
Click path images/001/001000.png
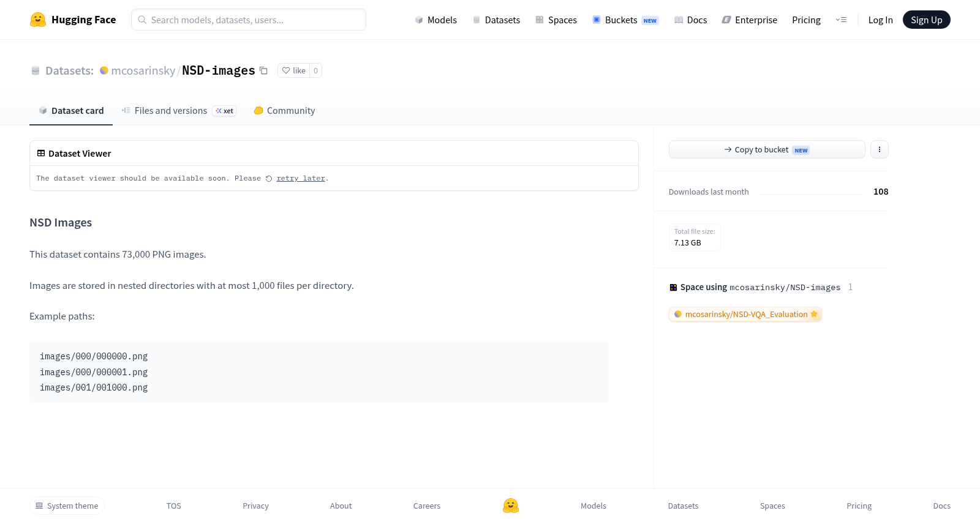coord(94,387)
